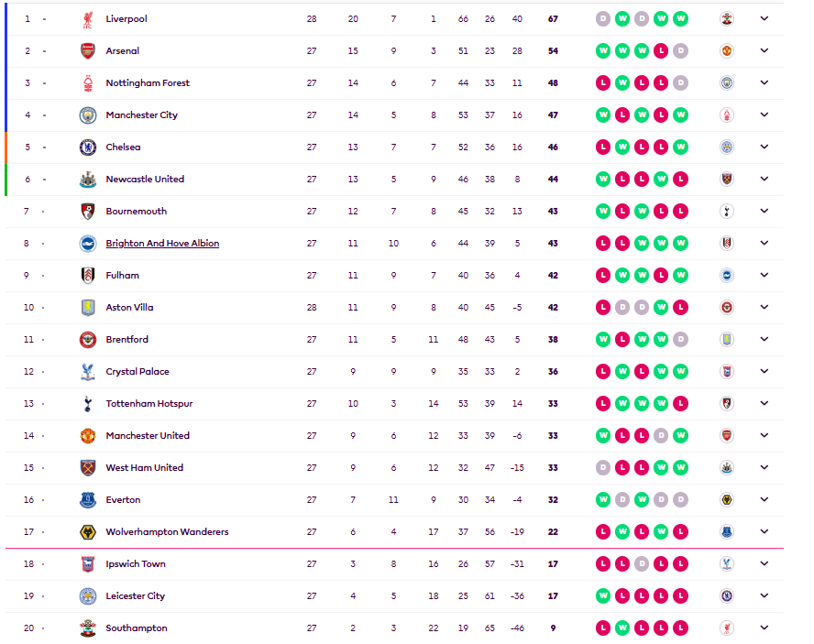The width and height of the screenshot is (814, 644).
Task: Expand the Nottingham Forest row chevron
Action: click(764, 83)
